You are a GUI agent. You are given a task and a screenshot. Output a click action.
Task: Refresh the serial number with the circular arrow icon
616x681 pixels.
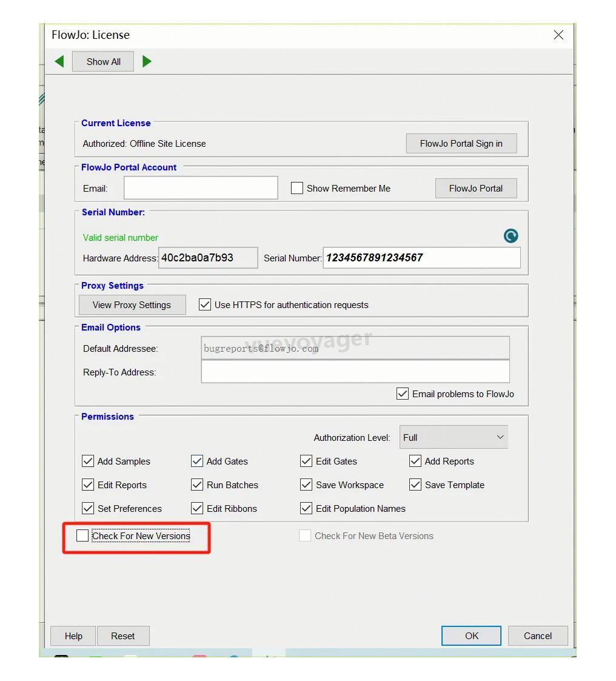coord(511,236)
